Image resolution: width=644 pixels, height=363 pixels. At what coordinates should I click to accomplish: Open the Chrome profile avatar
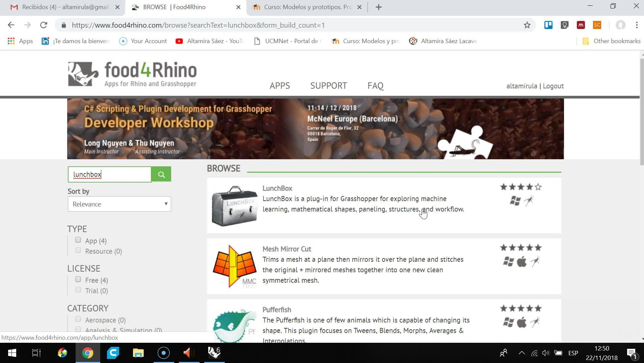point(620,25)
